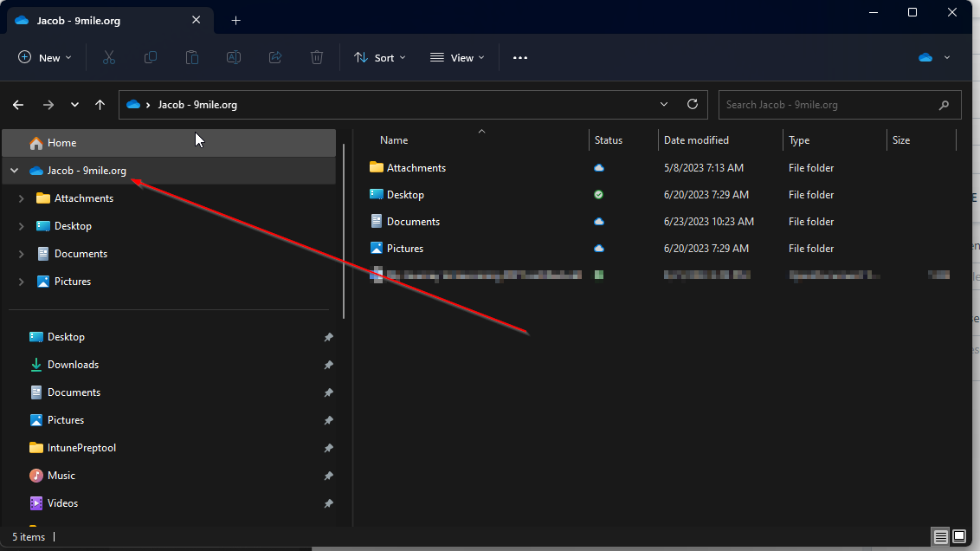Open the OneDrive cloud status menu
This screenshot has width=980, height=551.
934,57
